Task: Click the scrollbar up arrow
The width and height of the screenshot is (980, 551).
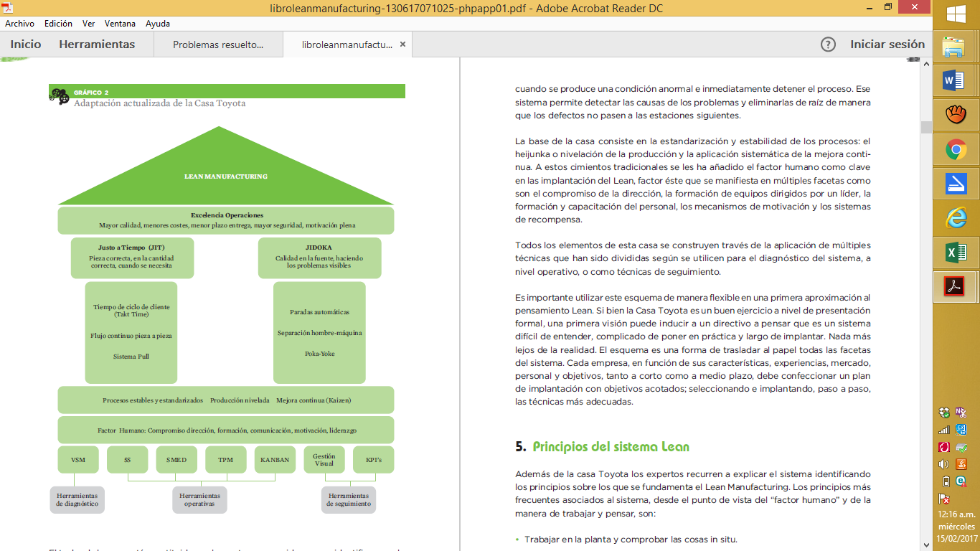Action: click(x=925, y=65)
